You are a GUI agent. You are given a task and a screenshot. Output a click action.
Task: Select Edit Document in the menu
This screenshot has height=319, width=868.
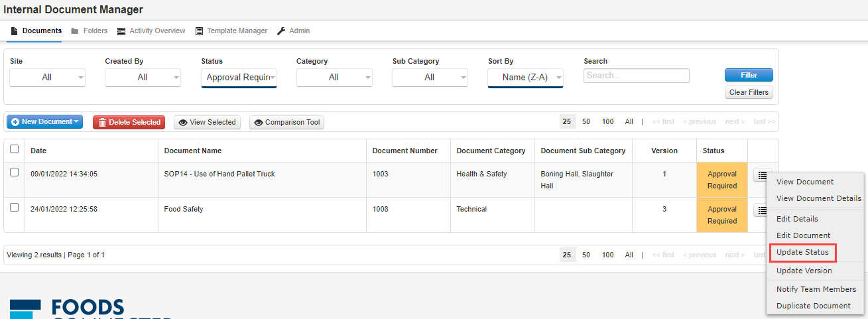(803, 235)
